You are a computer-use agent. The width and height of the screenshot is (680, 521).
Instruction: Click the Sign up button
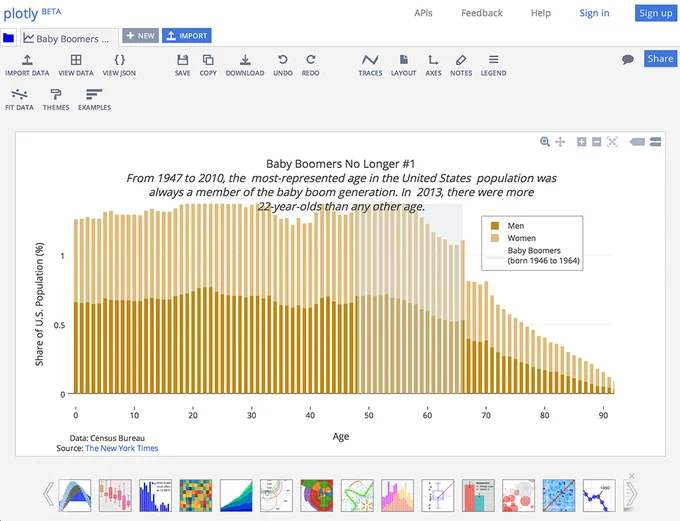click(x=656, y=13)
